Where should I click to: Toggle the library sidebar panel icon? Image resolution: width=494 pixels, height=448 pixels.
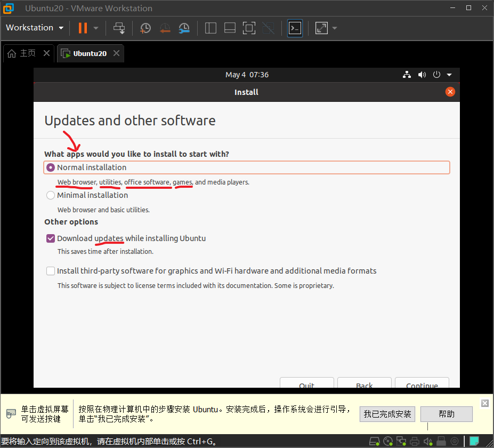(210, 28)
